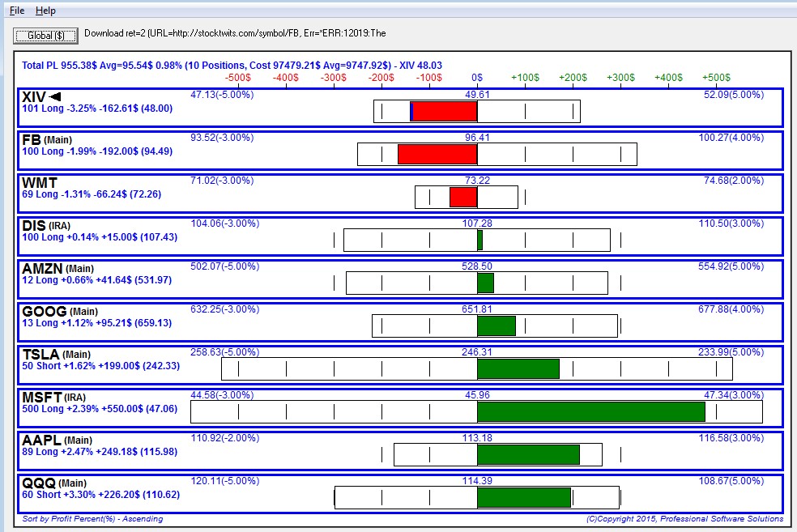Image resolution: width=797 pixels, height=532 pixels.
Task: Click FB target price 100.27(4.00%)
Action: tap(731, 138)
